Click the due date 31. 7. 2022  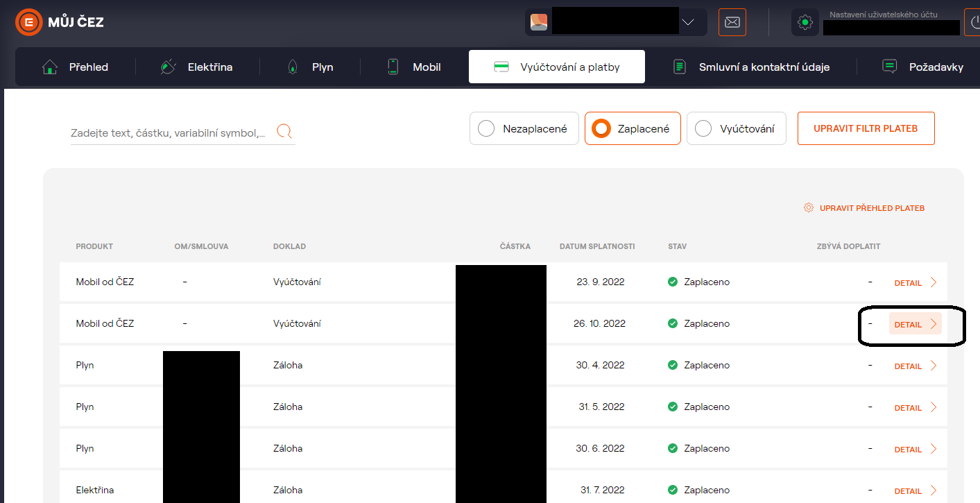(603, 490)
